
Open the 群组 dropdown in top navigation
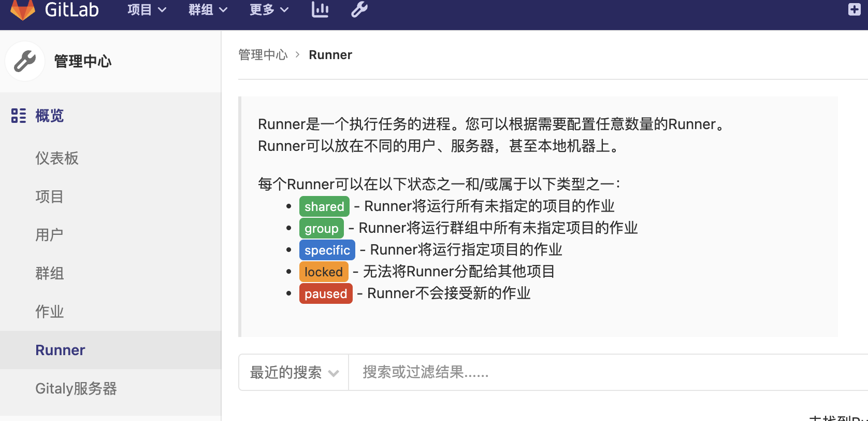point(208,9)
